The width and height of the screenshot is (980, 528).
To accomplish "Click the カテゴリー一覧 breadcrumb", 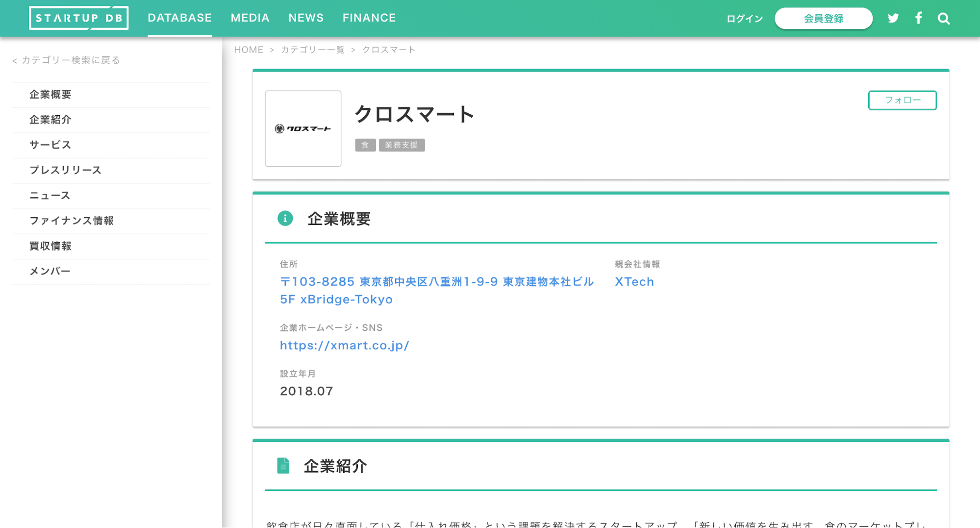I will (x=313, y=50).
